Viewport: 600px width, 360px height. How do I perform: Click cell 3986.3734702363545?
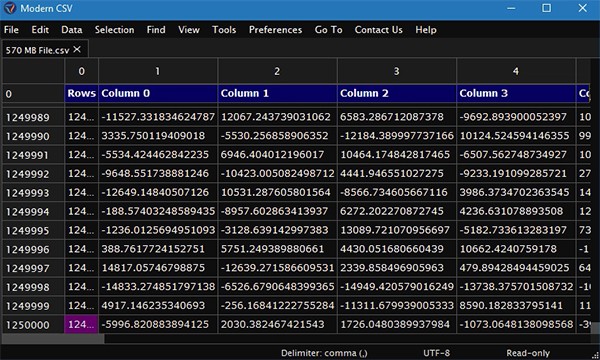click(516, 192)
